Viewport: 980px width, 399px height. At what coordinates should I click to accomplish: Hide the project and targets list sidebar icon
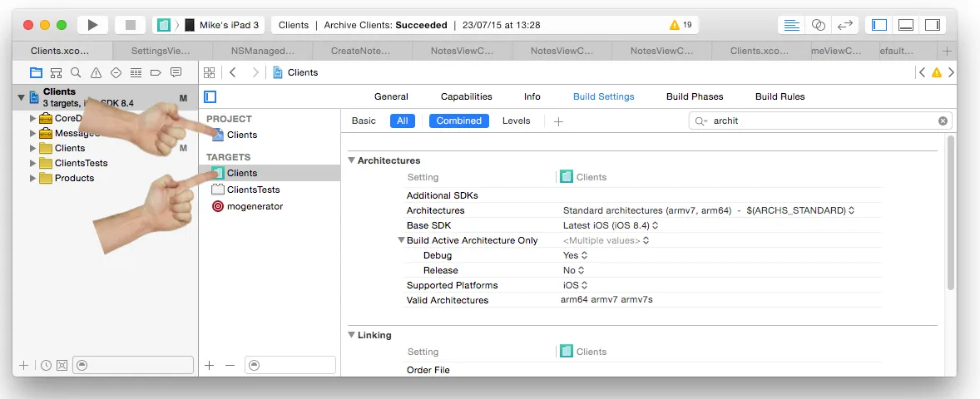[x=210, y=96]
